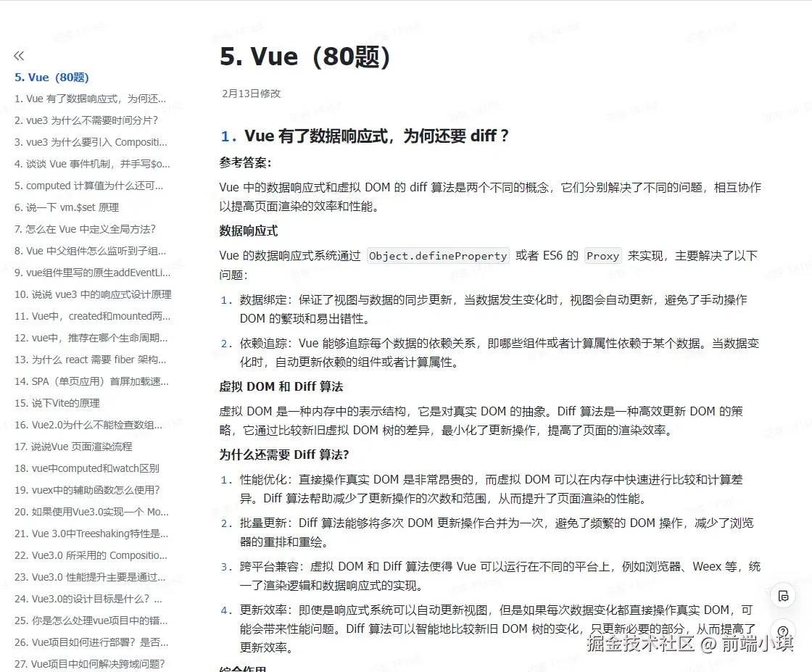Open outline item 5. computed 计算值
The height and width of the screenshot is (672, 812).
[x=88, y=186]
